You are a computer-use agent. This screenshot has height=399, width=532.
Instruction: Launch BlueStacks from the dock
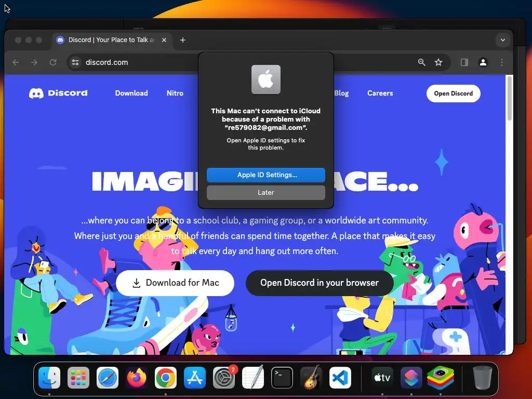pos(441,378)
